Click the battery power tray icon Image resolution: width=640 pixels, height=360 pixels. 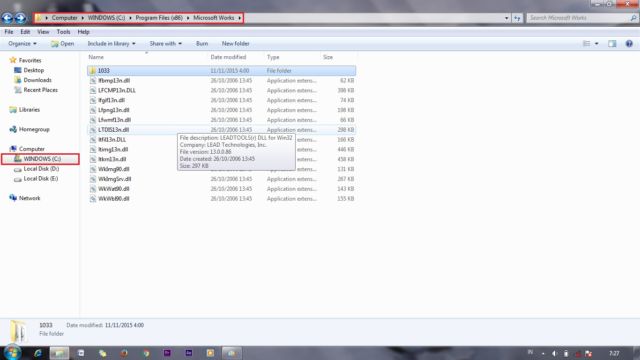tap(566, 353)
